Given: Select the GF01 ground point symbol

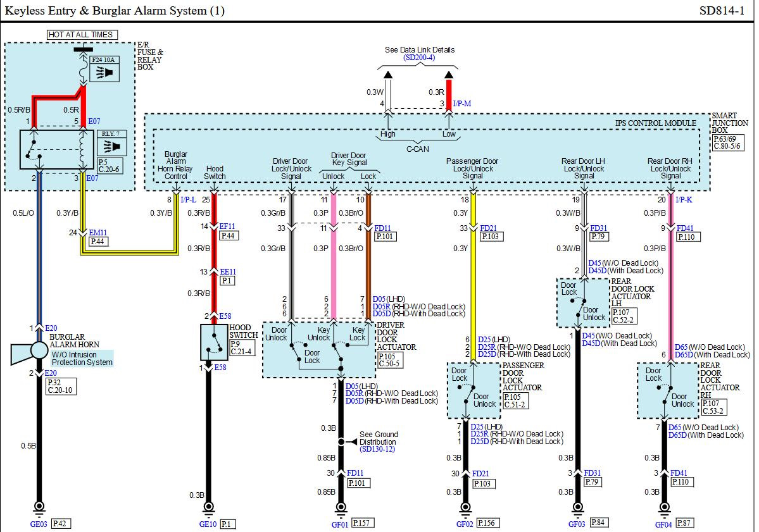Looking at the screenshot, I should click(341, 507).
